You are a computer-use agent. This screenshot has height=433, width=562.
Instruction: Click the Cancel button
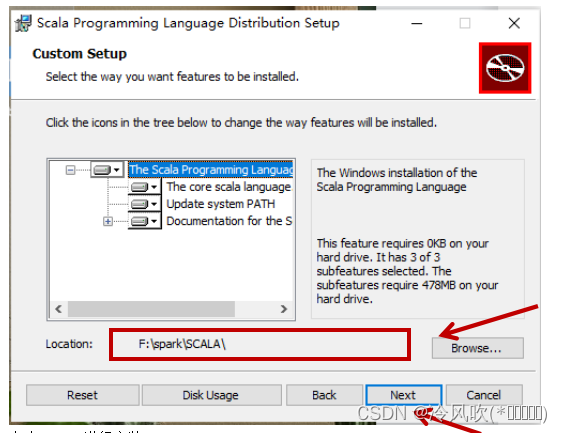tap(484, 395)
